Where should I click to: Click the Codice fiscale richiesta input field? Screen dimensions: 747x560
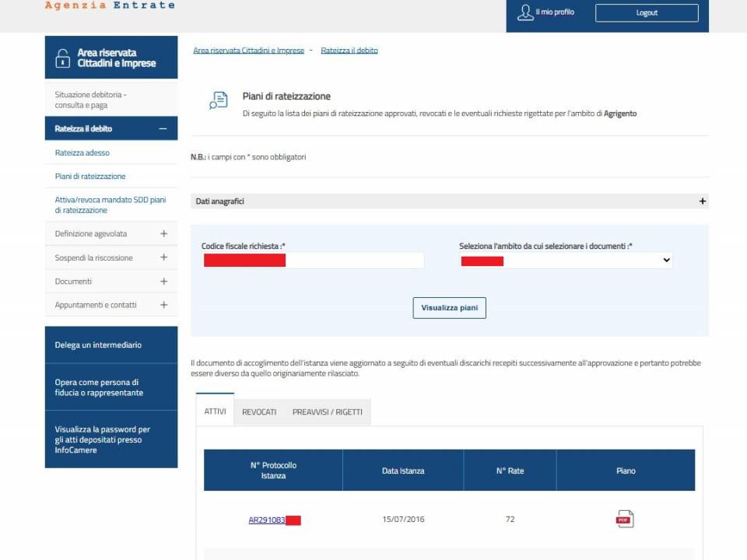point(313,260)
